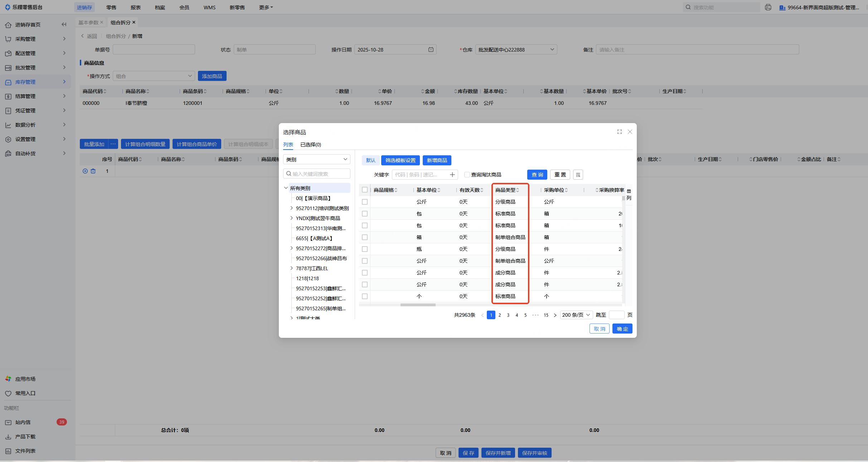The width and height of the screenshot is (868, 462).
Task: Expand the 78787|江西LEL tree node
Action: (x=291, y=268)
